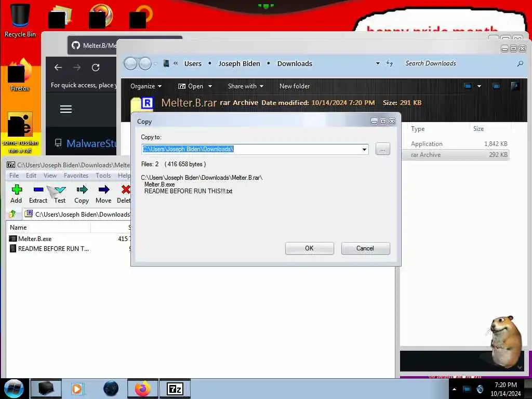532x399 pixels.
Task: Click the change view icon in Explorer
Action: click(468, 86)
